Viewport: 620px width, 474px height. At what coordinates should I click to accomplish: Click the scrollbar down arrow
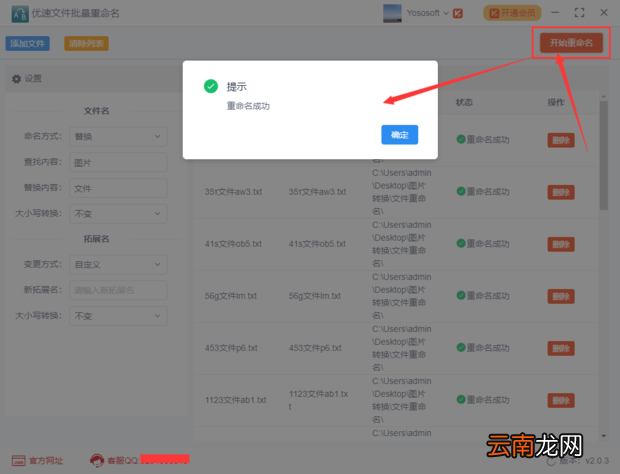point(603,436)
